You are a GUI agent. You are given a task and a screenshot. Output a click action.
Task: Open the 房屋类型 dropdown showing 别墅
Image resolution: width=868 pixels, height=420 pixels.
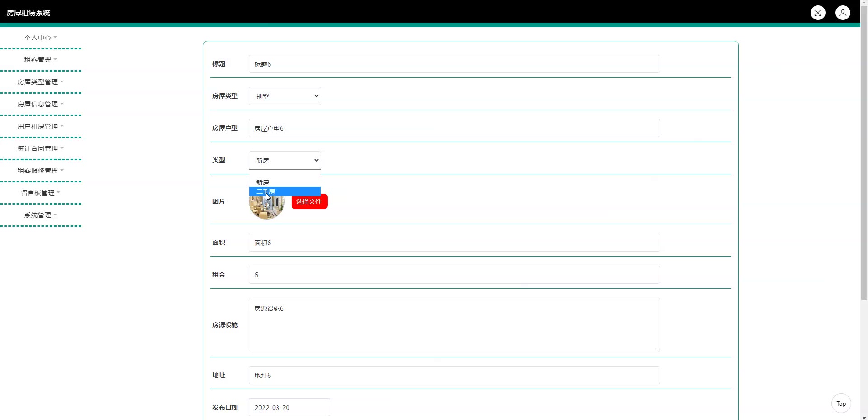285,96
